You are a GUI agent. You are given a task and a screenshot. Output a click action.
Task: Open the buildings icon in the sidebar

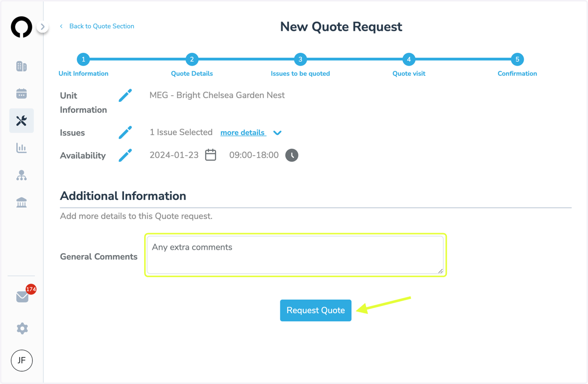22,66
